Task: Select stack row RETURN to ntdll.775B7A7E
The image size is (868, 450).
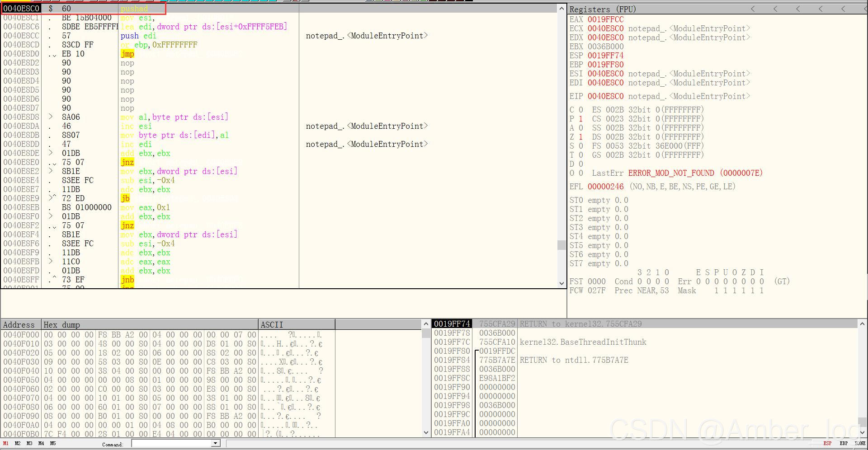Action: (x=644, y=360)
